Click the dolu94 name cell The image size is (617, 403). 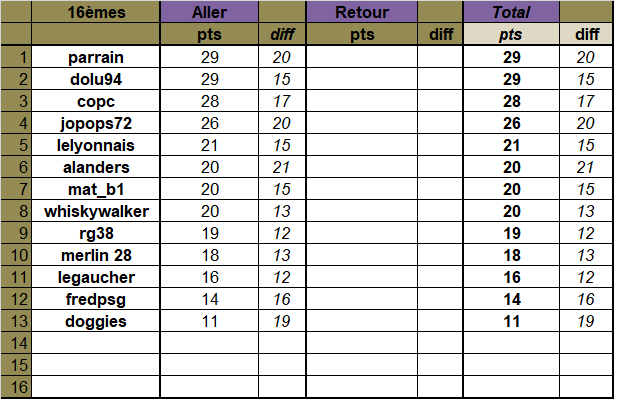[96, 79]
